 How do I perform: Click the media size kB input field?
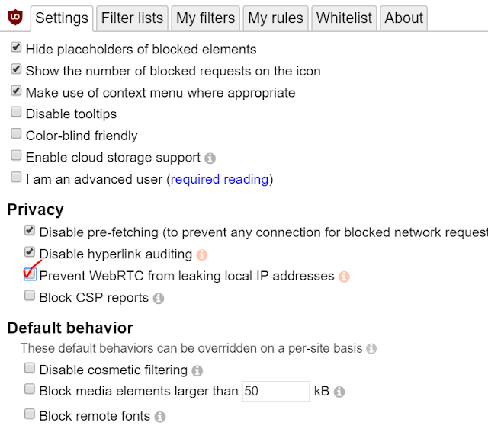[x=275, y=392]
